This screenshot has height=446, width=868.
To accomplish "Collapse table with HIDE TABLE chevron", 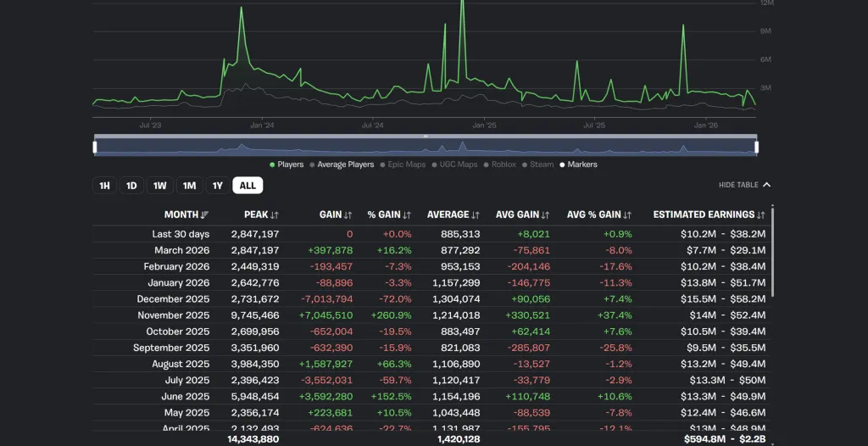I will 766,185.
